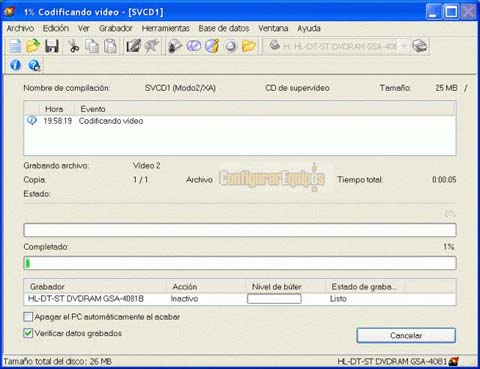The height and width of the screenshot is (369, 480).
Task: Click the Listo status cell
Action: click(x=338, y=299)
